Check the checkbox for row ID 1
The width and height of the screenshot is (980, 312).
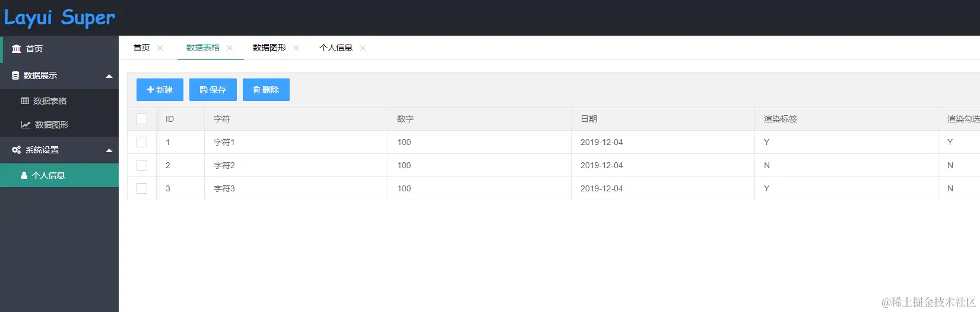[142, 142]
